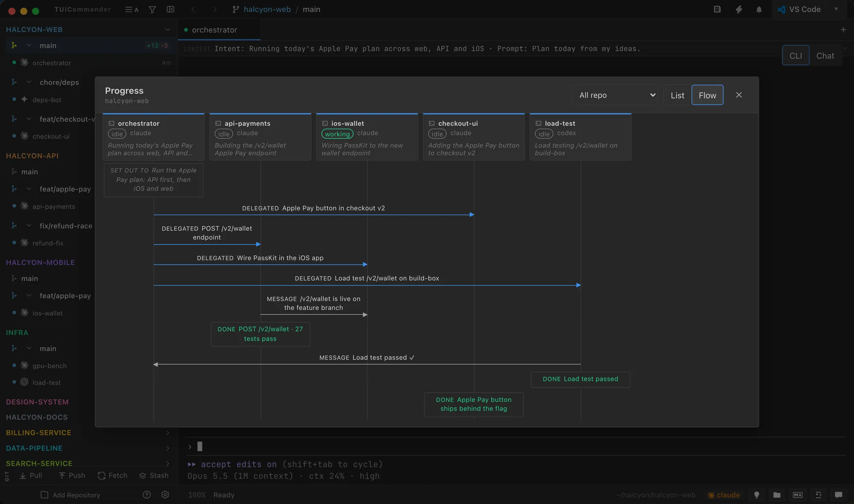Viewport: 854px width, 504px height.
Task: Click the Stash button
Action: pos(154,475)
